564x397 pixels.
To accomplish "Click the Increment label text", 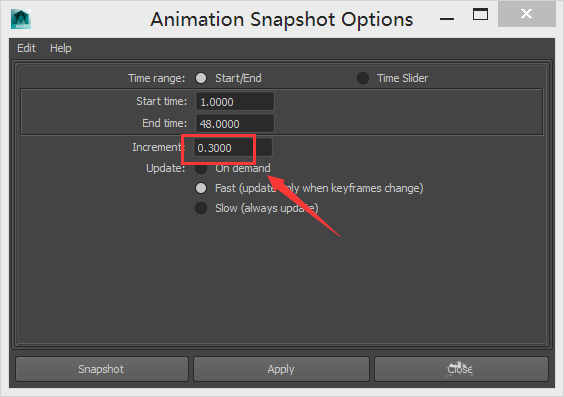I will (x=157, y=147).
